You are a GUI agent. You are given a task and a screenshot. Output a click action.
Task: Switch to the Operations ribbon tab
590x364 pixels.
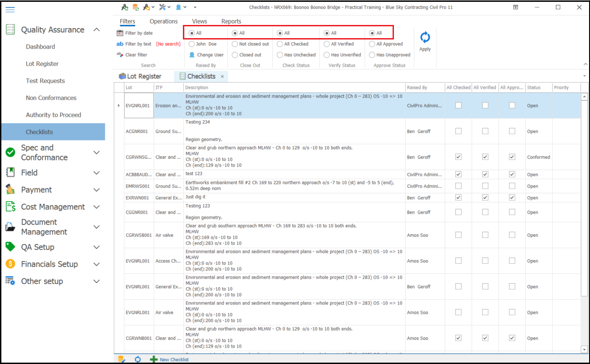click(x=164, y=21)
